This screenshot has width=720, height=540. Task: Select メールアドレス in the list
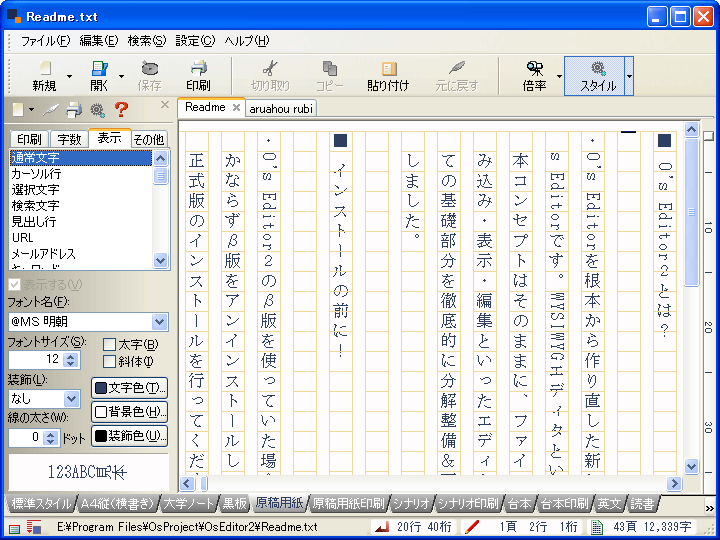click(81, 253)
